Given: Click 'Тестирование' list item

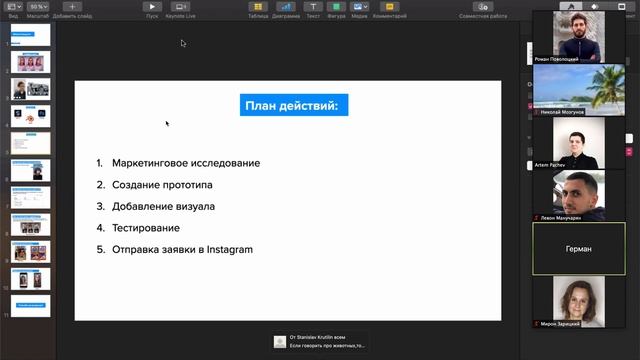Looking at the screenshot, I should click(x=146, y=228).
